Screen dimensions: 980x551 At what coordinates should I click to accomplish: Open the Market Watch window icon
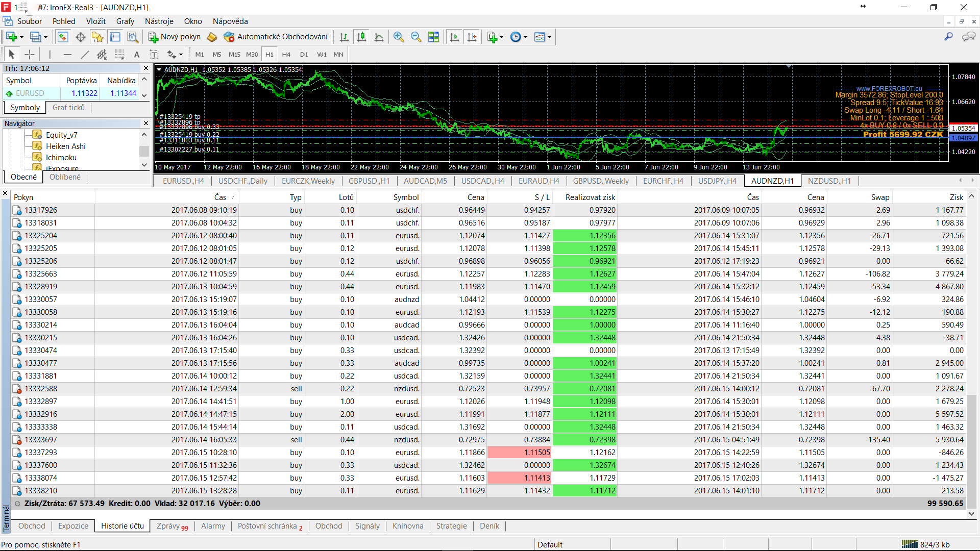[x=63, y=37]
